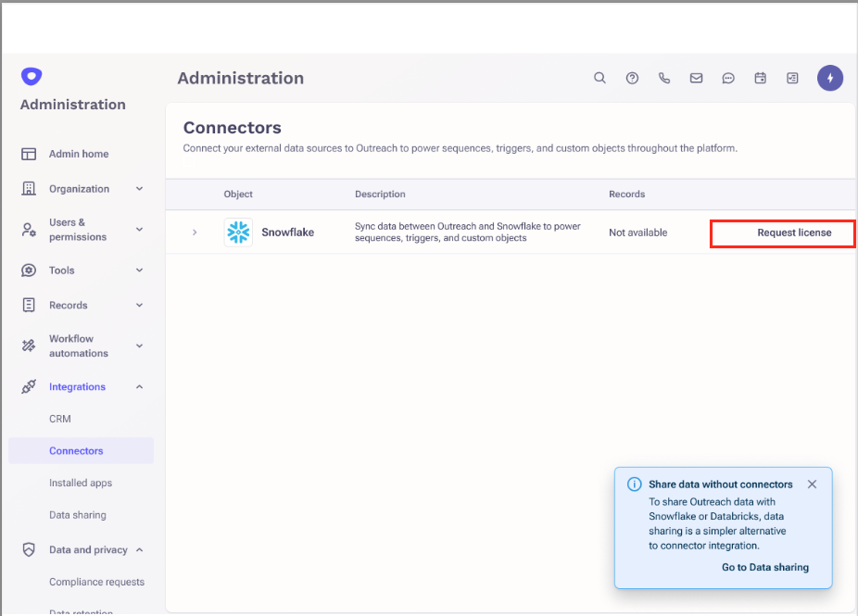858x616 pixels.
Task: Click the Outreach logo in sidebar
Action: click(x=32, y=77)
